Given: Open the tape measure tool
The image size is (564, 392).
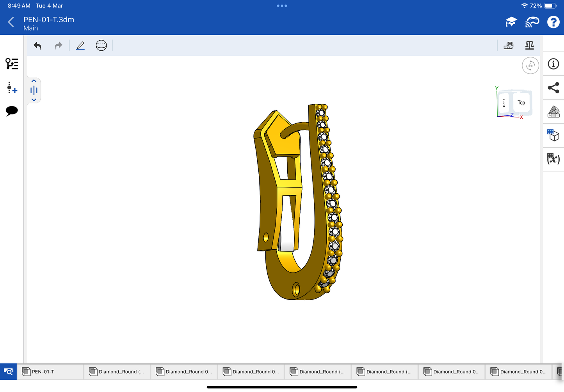Looking at the screenshot, I should coord(508,46).
